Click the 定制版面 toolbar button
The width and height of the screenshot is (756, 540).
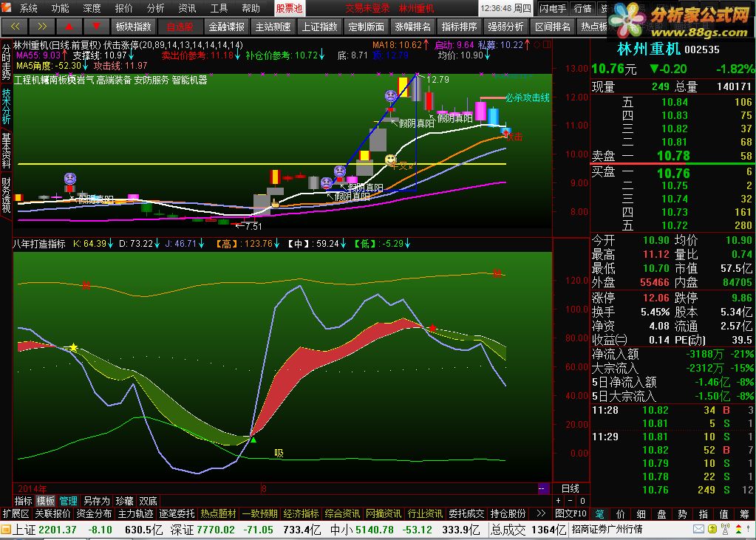point(366,27)
